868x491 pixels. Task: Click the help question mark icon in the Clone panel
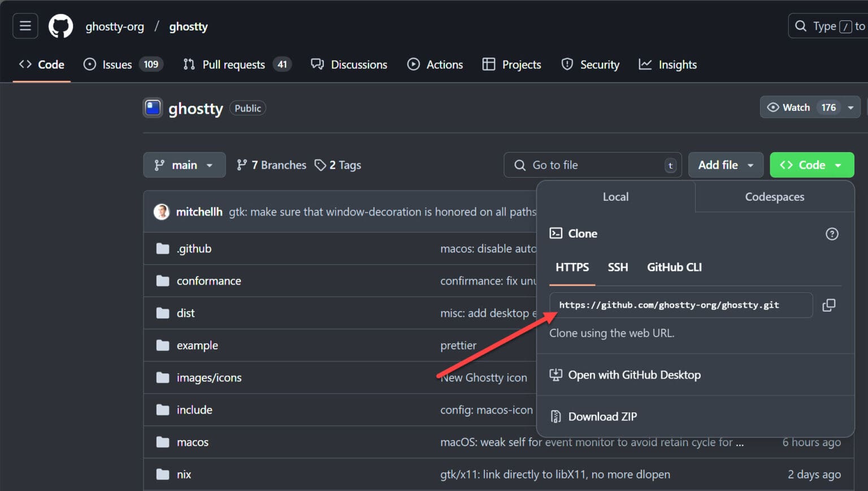point(832,234)
